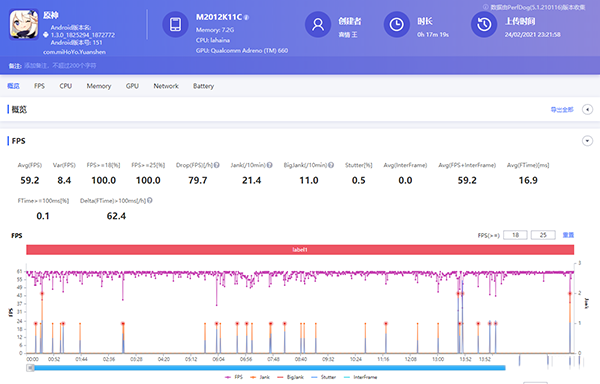Click the creator user icon
The height and width of the screenshot is (384, 600).
click(318, 24)
